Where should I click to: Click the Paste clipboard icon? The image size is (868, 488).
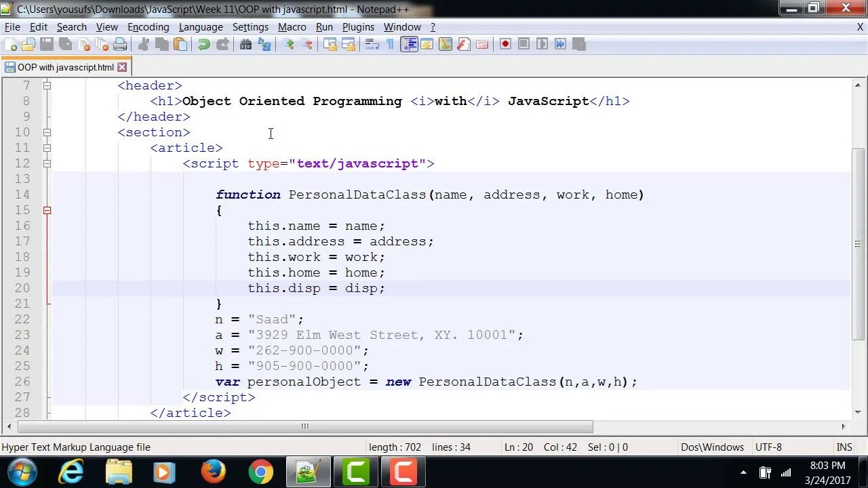click(x=180, y=45)
